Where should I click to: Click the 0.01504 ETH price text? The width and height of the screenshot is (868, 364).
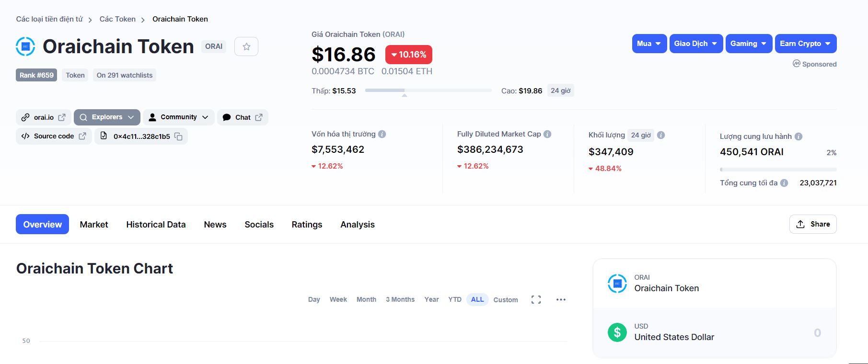coord(407,71)
